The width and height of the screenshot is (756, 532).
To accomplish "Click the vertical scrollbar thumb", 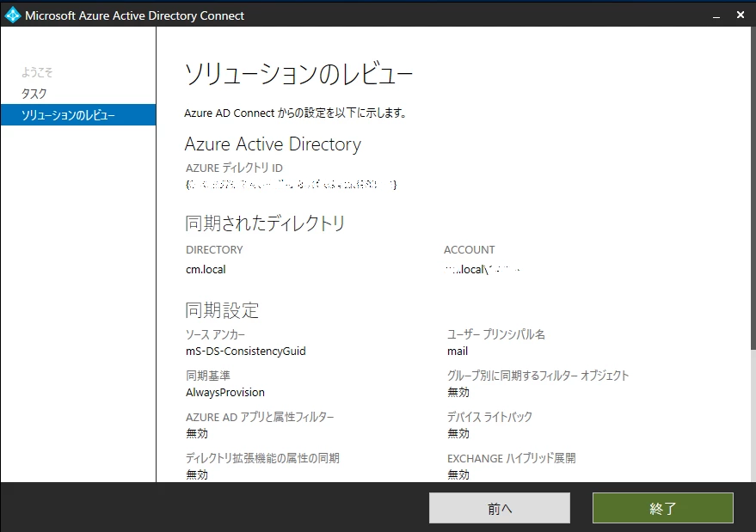I will 753,188.
